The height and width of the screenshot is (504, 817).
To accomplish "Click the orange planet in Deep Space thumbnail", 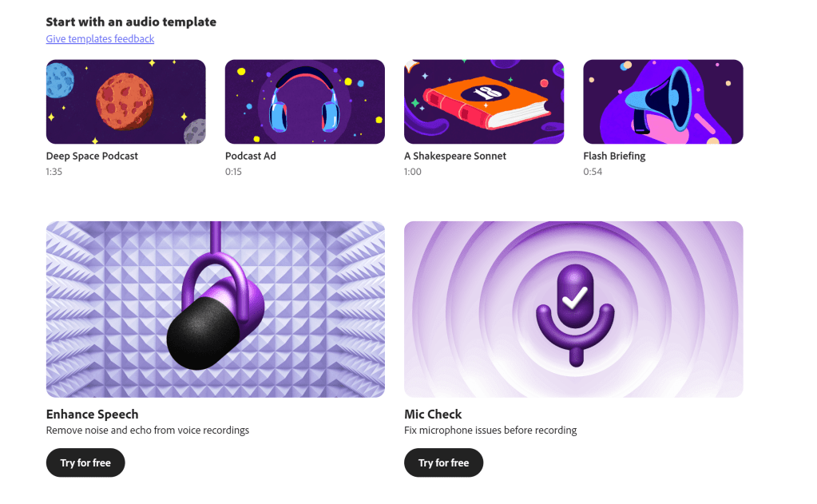I will coord(125,101).
